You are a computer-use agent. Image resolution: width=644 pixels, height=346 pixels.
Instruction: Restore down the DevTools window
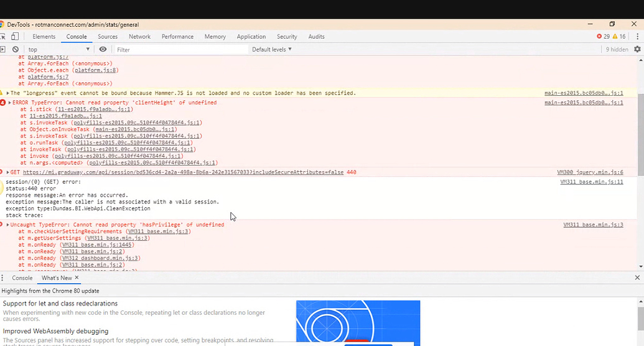point(612,24)
